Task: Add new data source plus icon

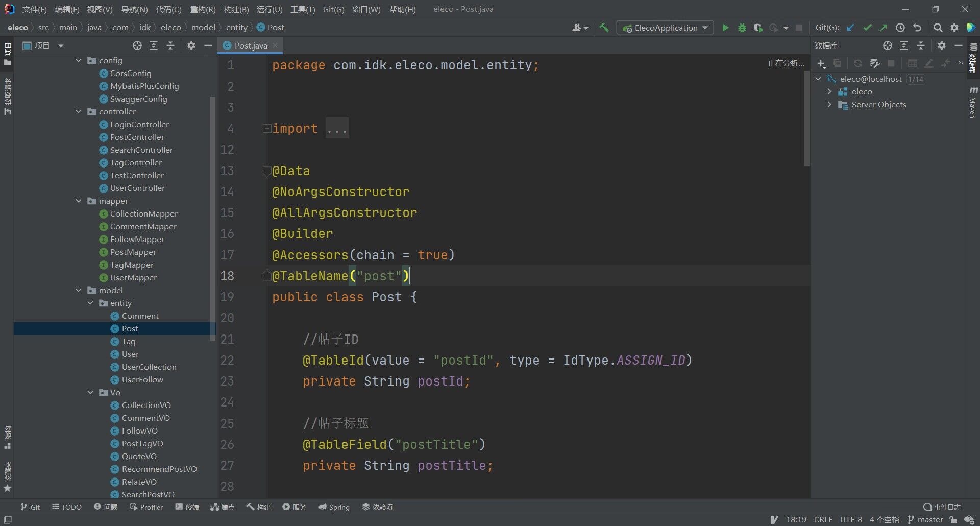Action: click(821, 63)
